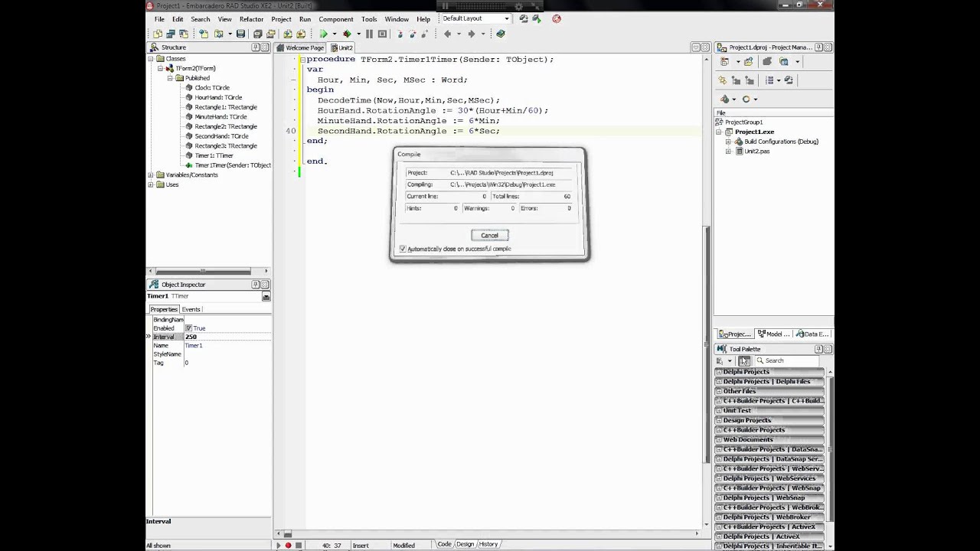Click the Interval value 250 field

click(227, 337)
